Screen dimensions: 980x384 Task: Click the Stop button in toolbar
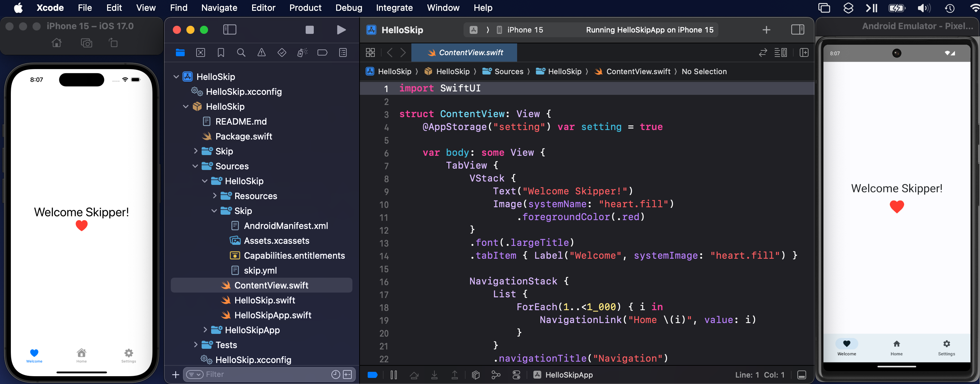(x=310, y=29)
